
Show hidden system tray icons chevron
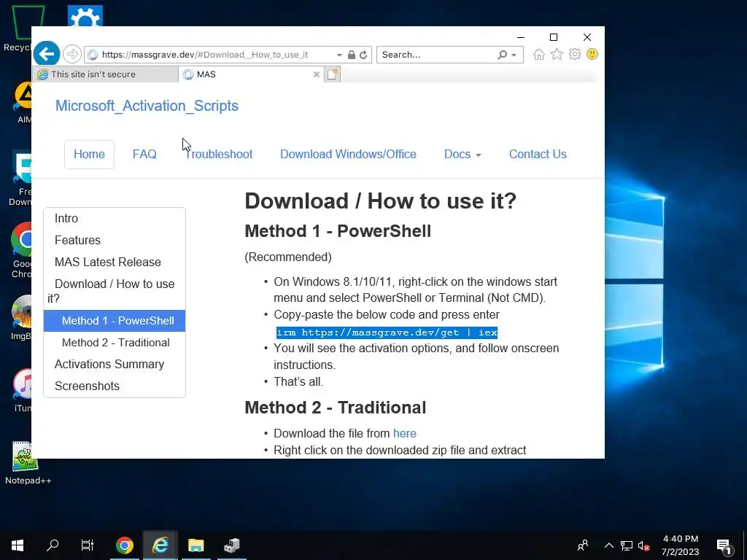pyautogui.click(x=609, y=545)
